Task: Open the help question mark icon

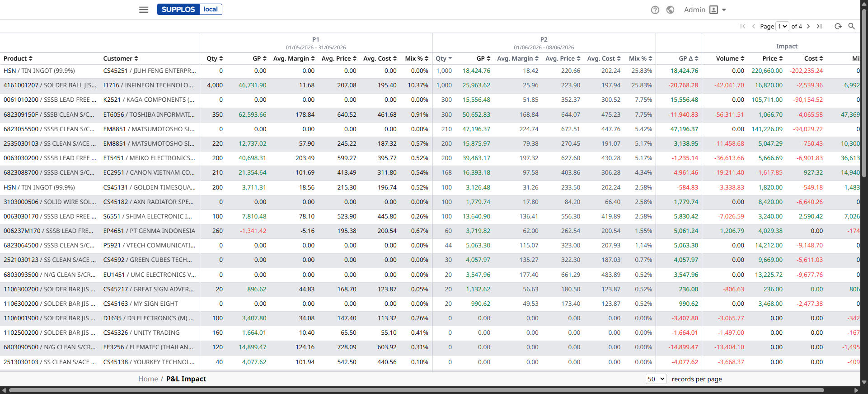Action: [655, 10]
